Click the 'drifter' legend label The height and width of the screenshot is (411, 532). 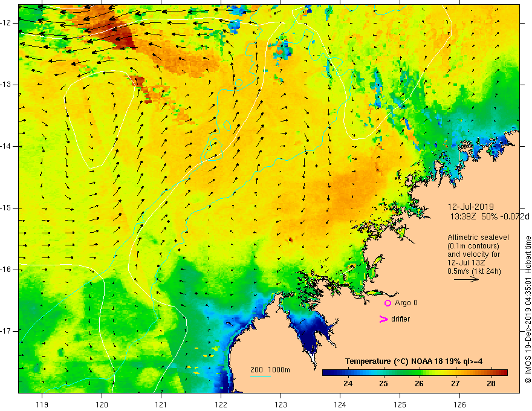pyautogui.click(x=400, y=319)
